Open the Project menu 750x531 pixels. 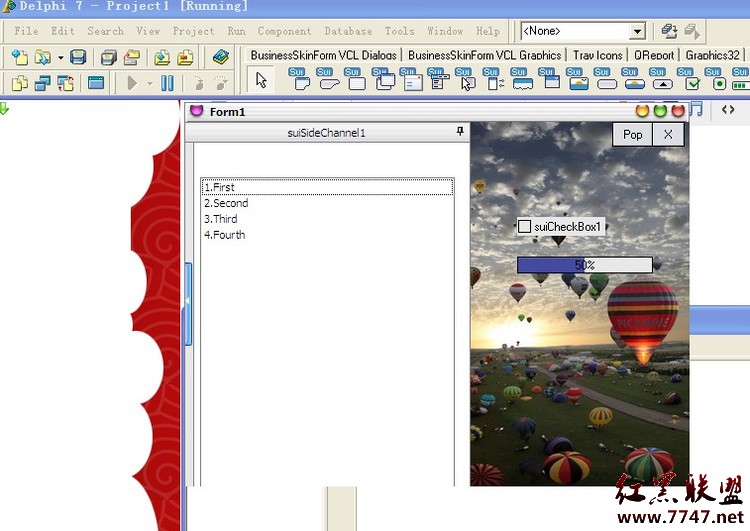point(193,31)
